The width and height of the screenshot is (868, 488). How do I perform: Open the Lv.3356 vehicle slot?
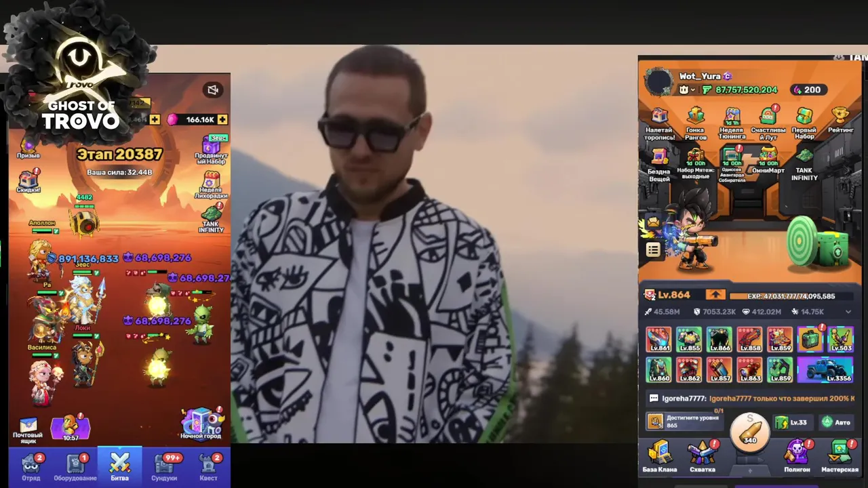pyautogui.click(x=825, y=370)
